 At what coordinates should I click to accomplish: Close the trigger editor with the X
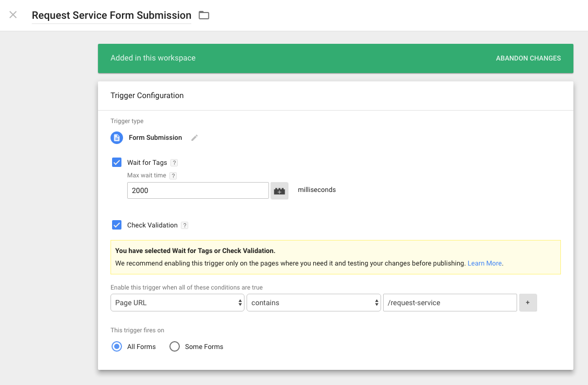point(13,15)
